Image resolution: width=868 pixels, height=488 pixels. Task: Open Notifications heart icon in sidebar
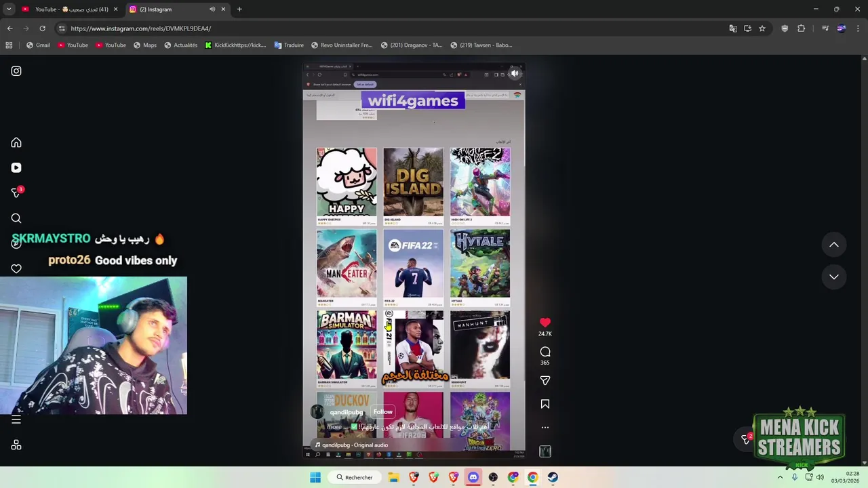(x=16, y=269)
